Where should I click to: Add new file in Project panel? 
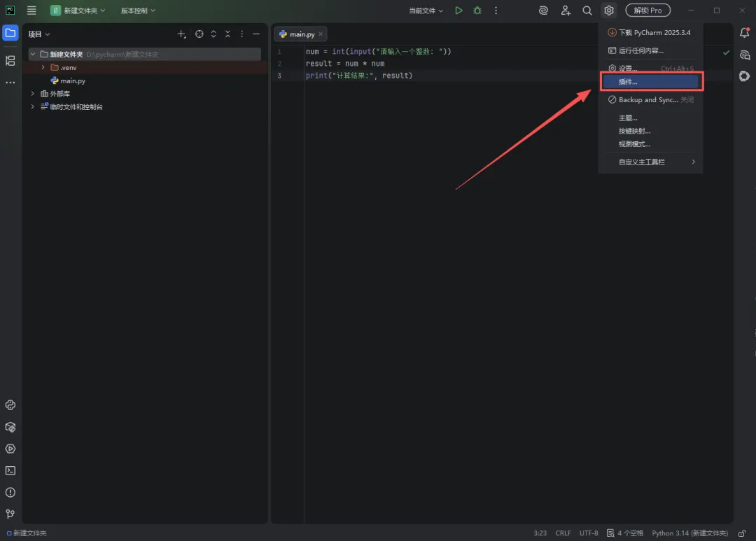(x=181, y=34)
